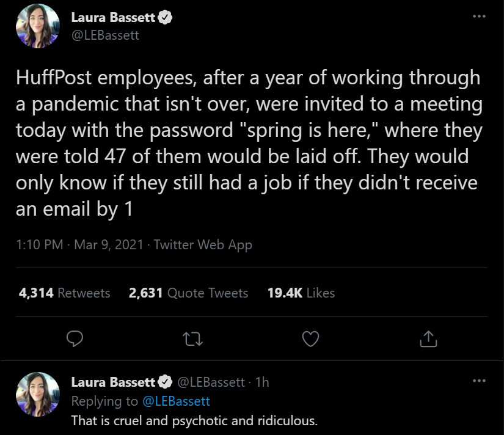Show the 19.4K Likes list
This screenshot has height=435, width=504.
coord(301,293)
